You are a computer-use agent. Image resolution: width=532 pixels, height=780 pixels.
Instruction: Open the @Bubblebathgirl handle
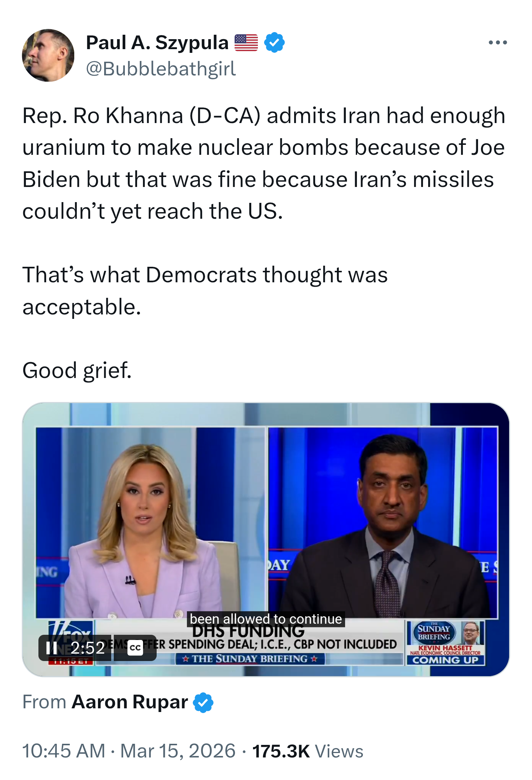161,69
